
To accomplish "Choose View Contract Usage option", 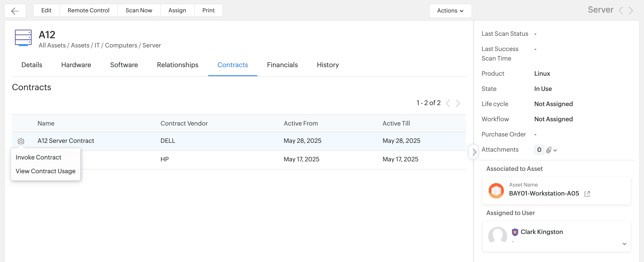I will pos(46,171).
